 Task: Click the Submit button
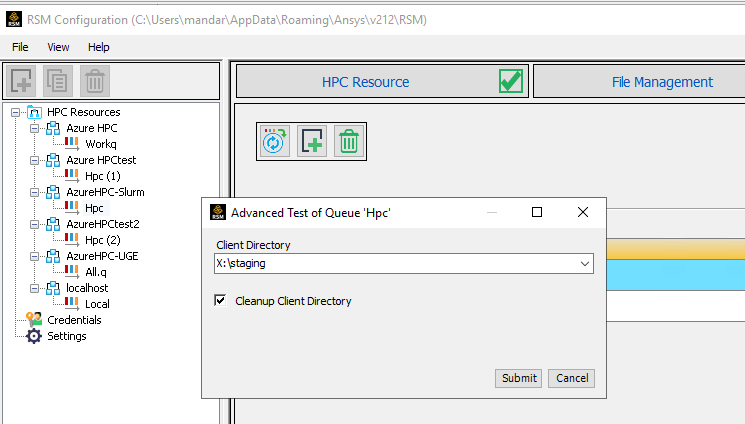(x=518, y=378)
